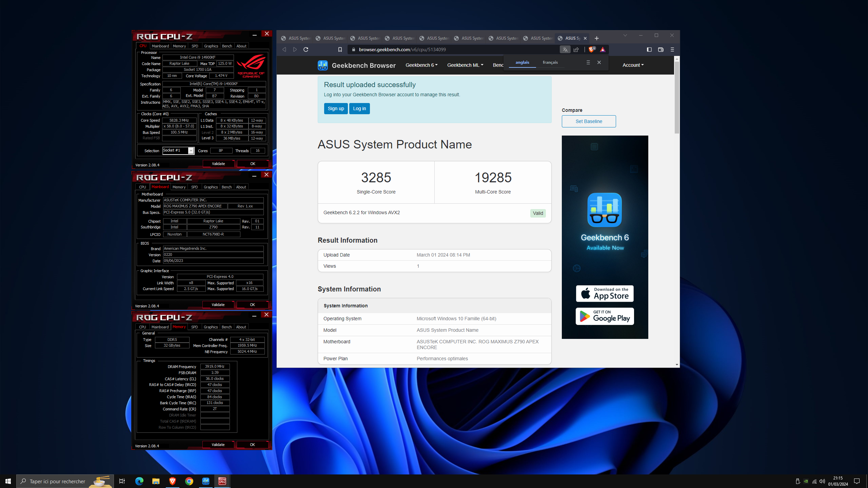Click the scrollbar down arrow
Screen dimensions: 868x488
coord(677,365)
